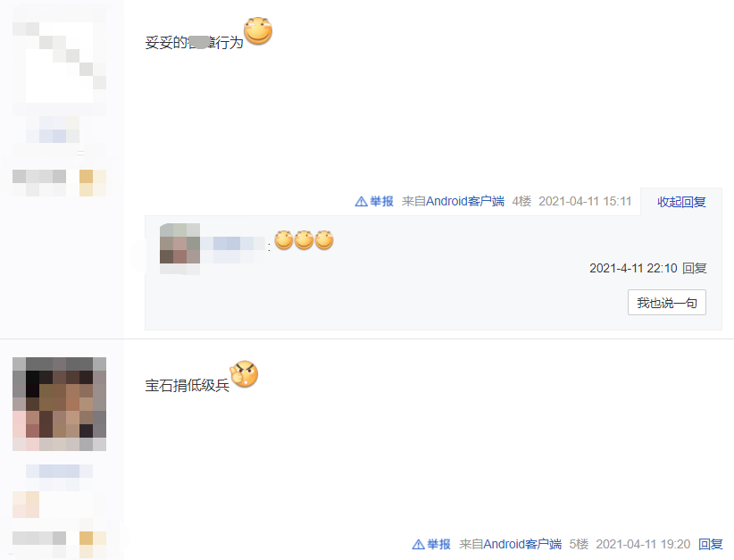Click the middle smiley in the reply row
Viewport: 734px width, 560px height.
(x=304, y=240)
